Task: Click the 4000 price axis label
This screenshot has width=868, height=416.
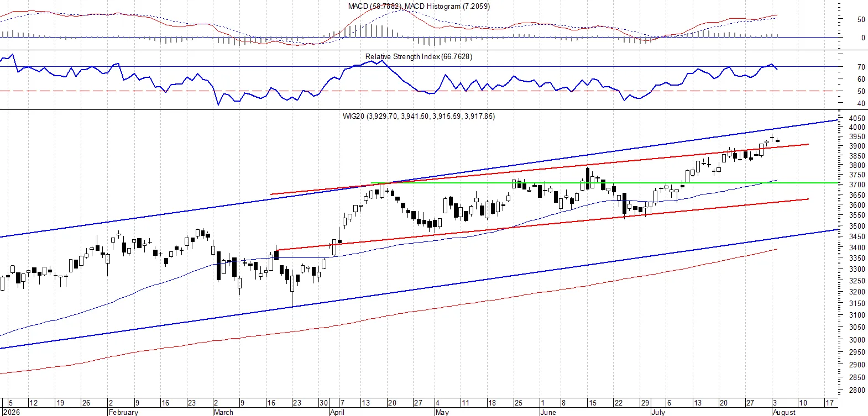Action: point(857,127)
